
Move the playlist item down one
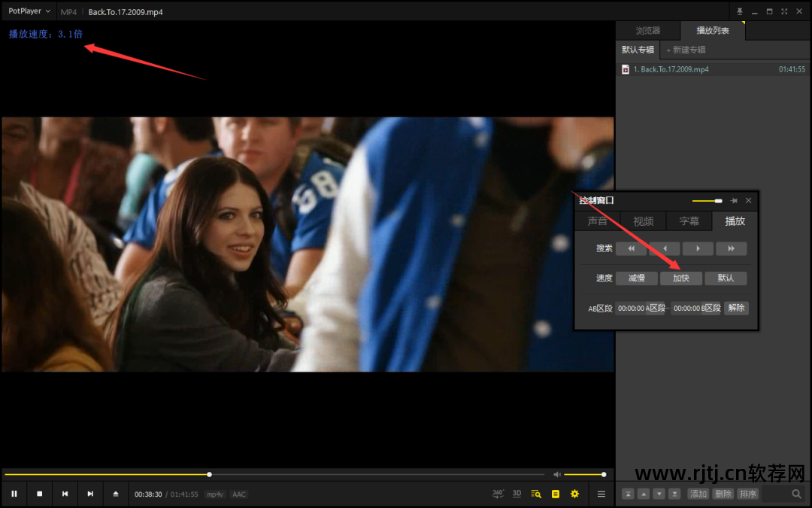[x=659, y=494]
